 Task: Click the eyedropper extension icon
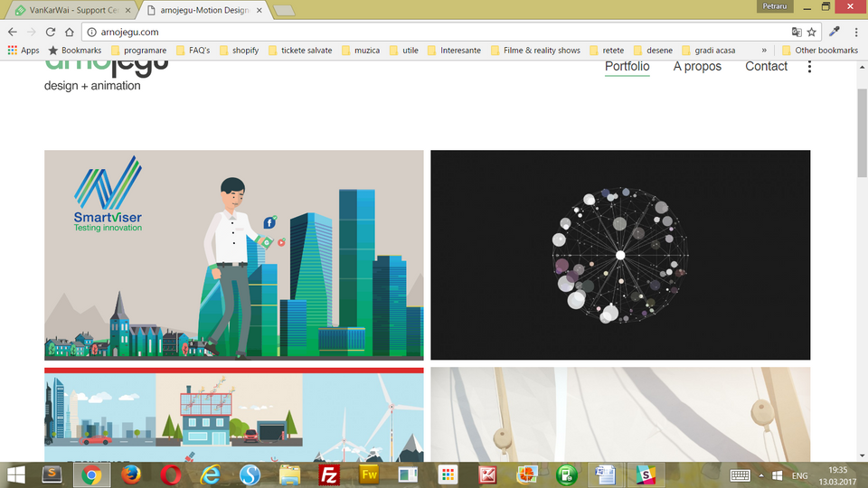(835, 32)
